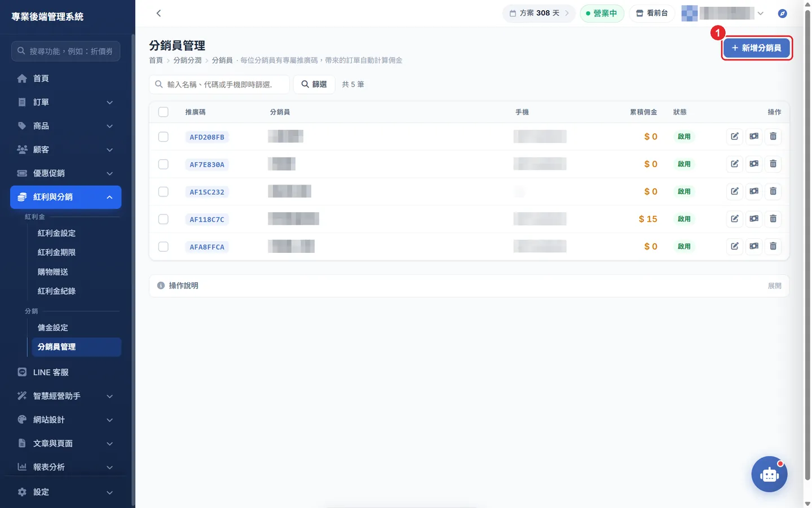This screenshot has height=508, width=812.
Task: Click the 新增分銷員 button
Action: tap(757, 48)
